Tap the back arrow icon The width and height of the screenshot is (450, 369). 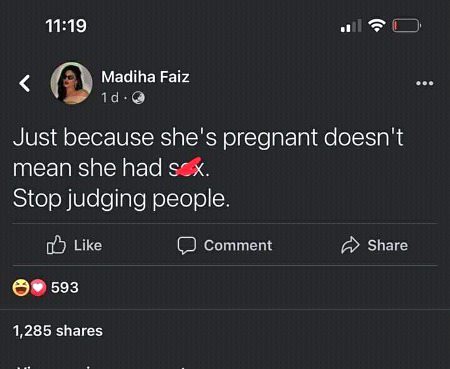[x=25, y=83]
